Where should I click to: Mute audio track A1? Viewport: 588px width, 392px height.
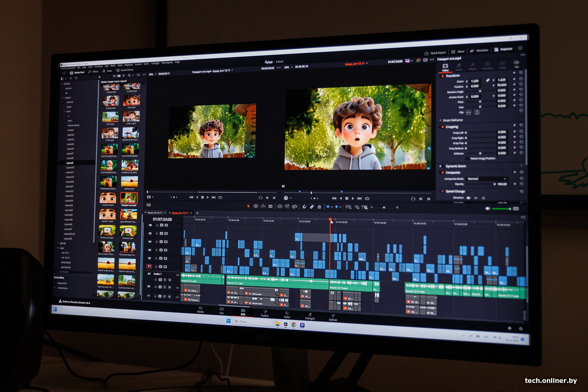[169, 280]
